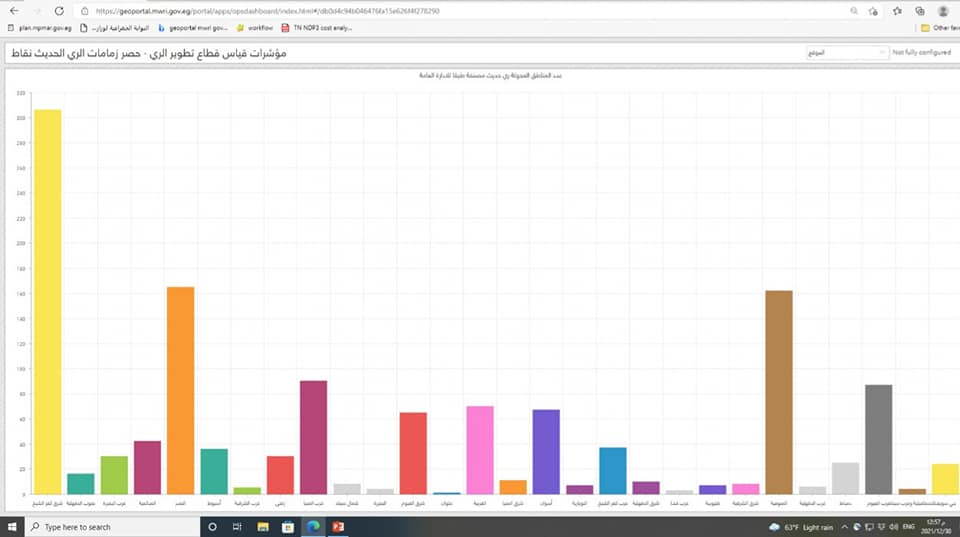Click the browser back arrow
This screenshot has height=537, width=960.
click(12, 10)
